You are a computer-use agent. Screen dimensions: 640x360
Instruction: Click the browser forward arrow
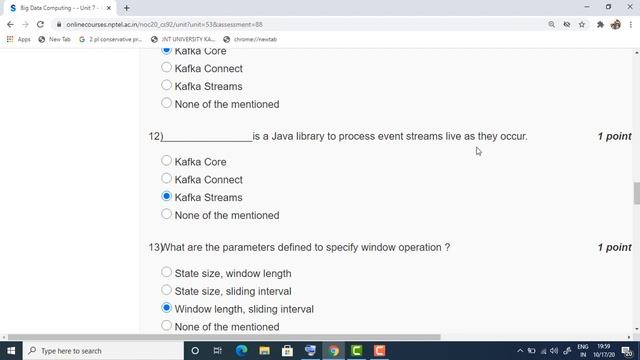pyautogui.click(x=25, y=24)
